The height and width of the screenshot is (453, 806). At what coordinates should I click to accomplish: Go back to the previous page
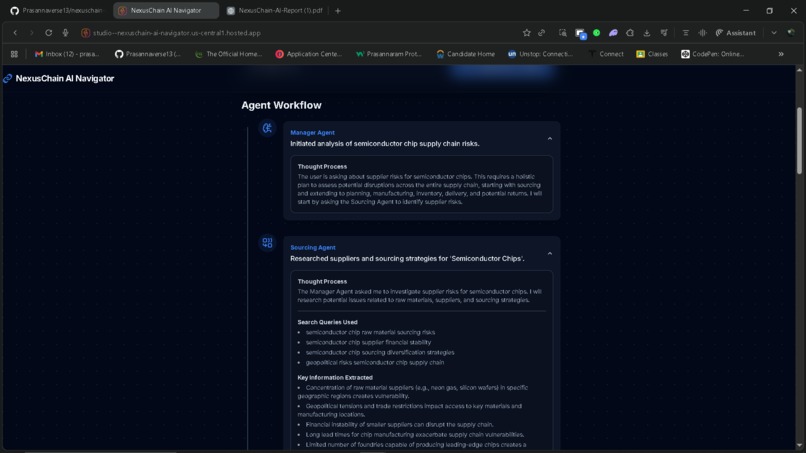[x=15, y=33]
